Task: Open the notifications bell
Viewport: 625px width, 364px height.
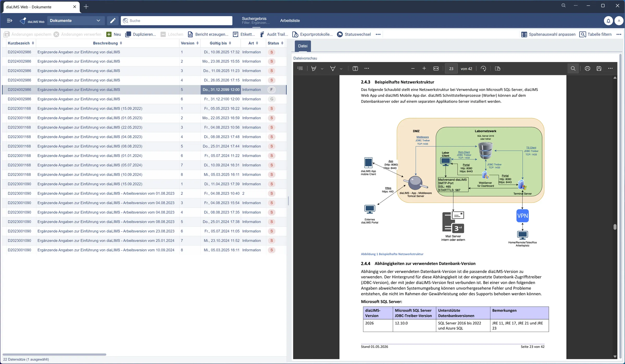Action: coord(608,21)
